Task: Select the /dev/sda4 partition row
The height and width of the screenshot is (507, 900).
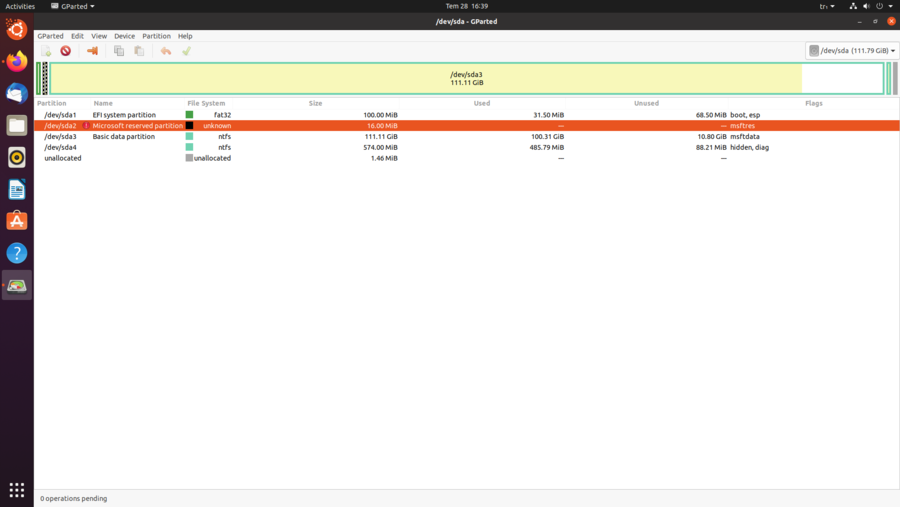Action: pos(467,148)
